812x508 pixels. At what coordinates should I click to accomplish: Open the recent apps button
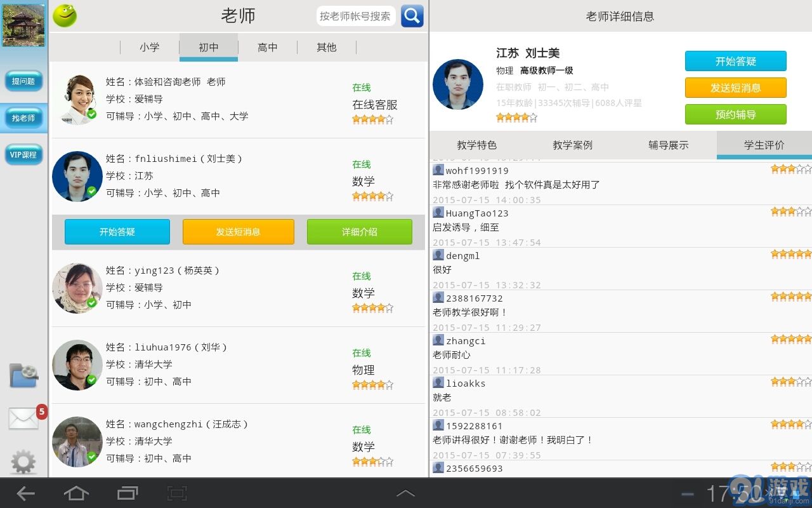pos(128,493)
